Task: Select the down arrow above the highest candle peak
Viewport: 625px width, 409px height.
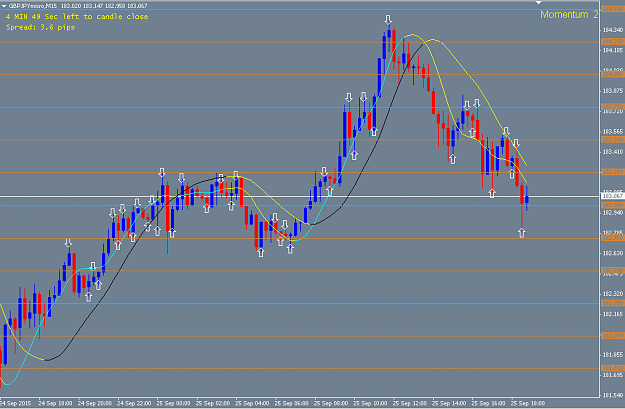Action: tap(388, 20)
